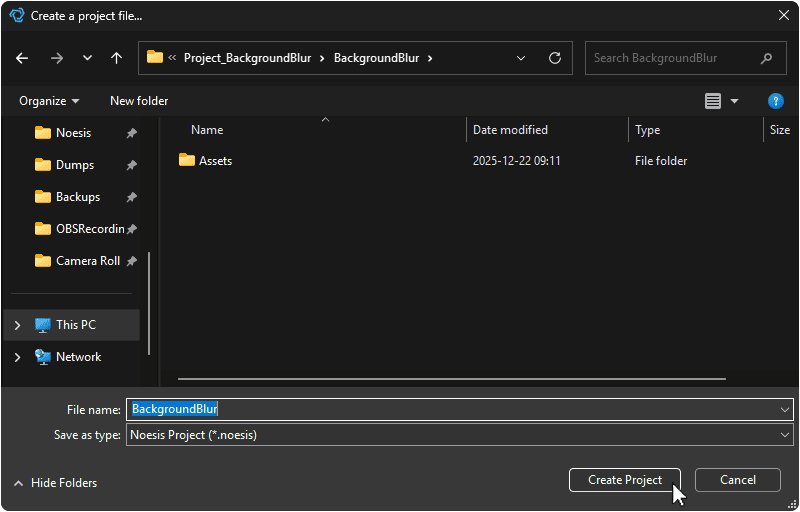Select Project_BackgroundBlur in the breadcrumb path
This screenshot has width=800, height=512.
[x=247, y=58]
